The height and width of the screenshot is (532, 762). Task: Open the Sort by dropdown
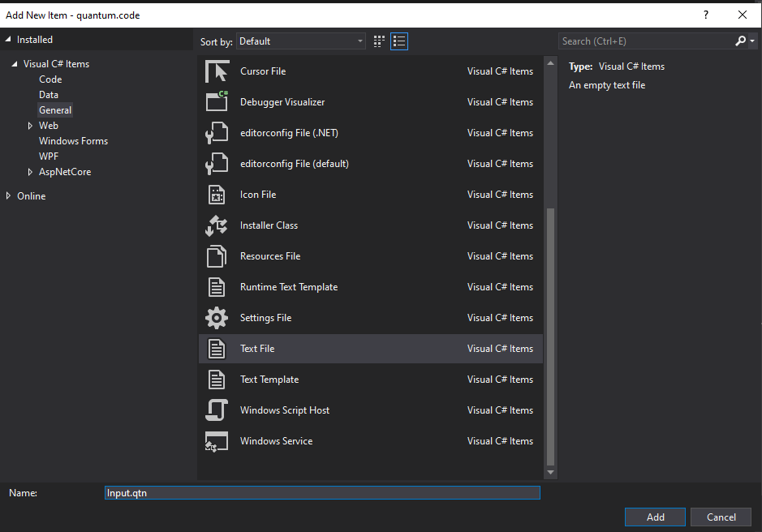pyautogui.click(x=301, y=41)
